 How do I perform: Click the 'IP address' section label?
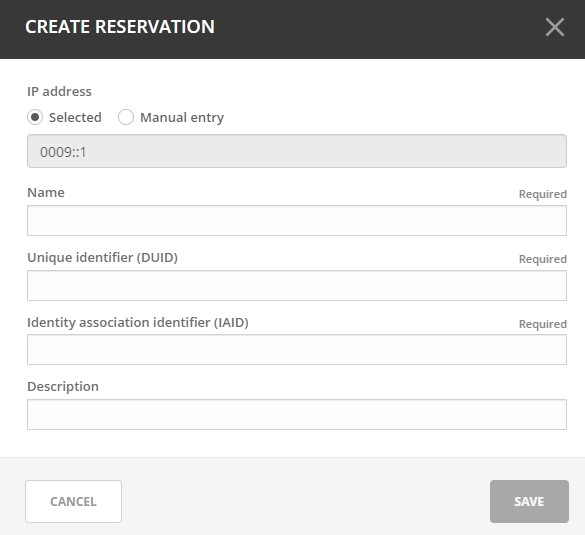pos(59,91)
